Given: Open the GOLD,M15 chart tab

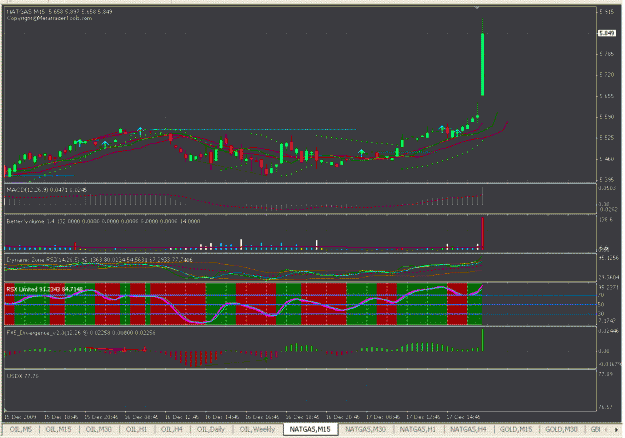Looking at the screenshot, I should pyautogui.click(x=516, y=430).
